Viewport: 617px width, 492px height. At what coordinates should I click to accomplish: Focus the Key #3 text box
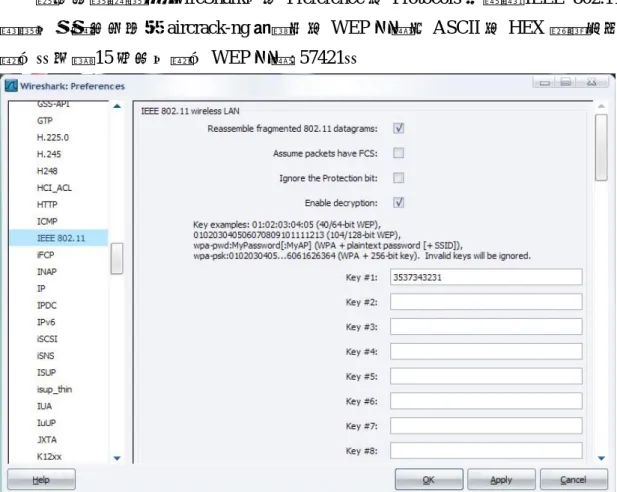486,327
